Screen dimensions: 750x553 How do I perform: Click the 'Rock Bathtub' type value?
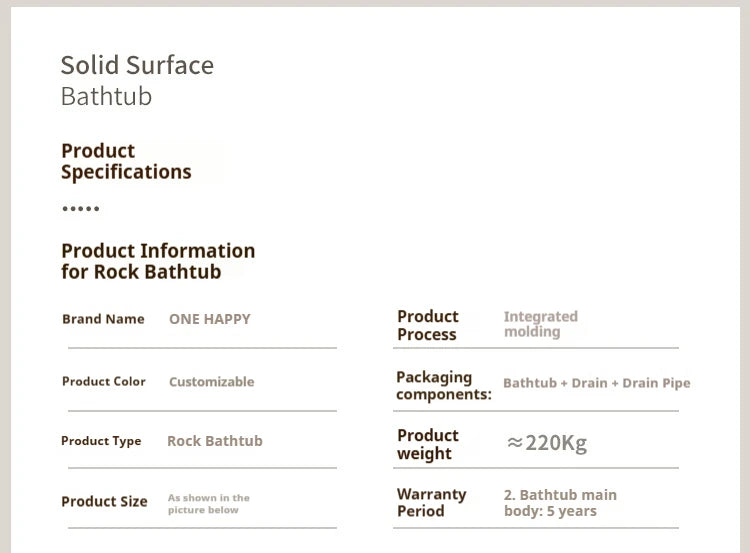pyautogui.click(x=215, y=441)
